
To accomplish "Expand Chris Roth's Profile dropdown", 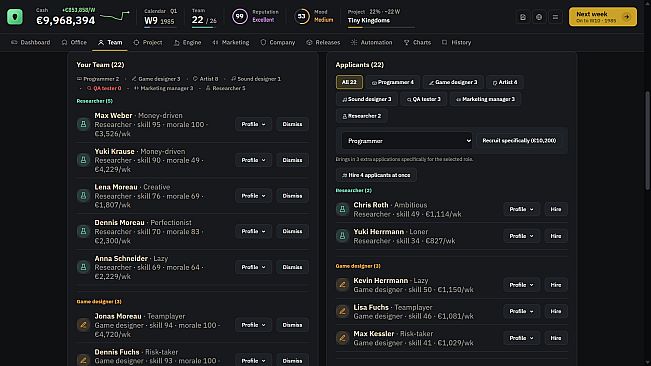I will click(x=521, y=209).
